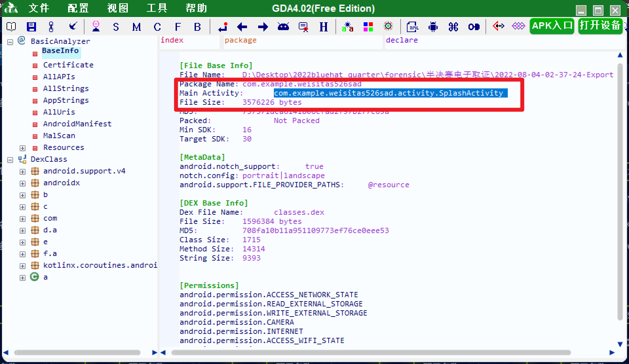Open the MalScan item
This screenshot has height=364, width=629.
[x=59, y=136]
